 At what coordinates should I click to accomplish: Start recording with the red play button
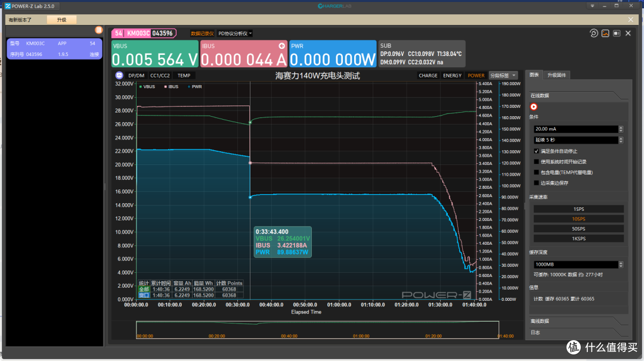tap(534, 107)
